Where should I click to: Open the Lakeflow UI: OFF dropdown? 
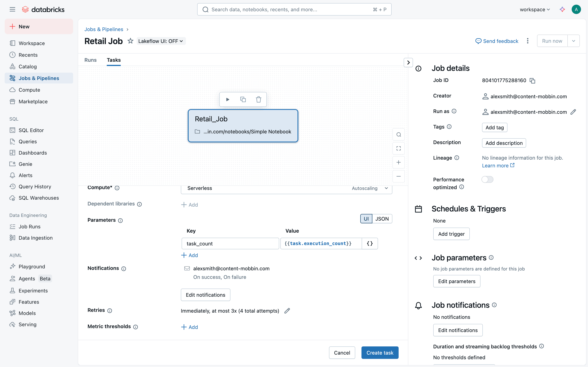pos(161,41)
